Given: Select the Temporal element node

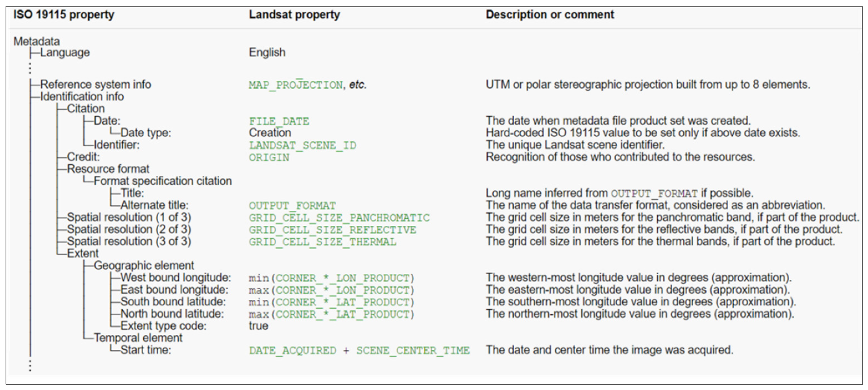Looking at the screenshot, I should pyautogui.click(x=138, y=338).
